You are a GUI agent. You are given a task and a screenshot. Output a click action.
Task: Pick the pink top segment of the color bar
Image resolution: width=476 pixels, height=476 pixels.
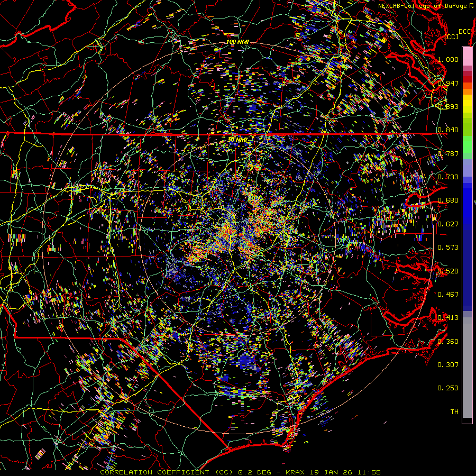click(x=467, y=57)
